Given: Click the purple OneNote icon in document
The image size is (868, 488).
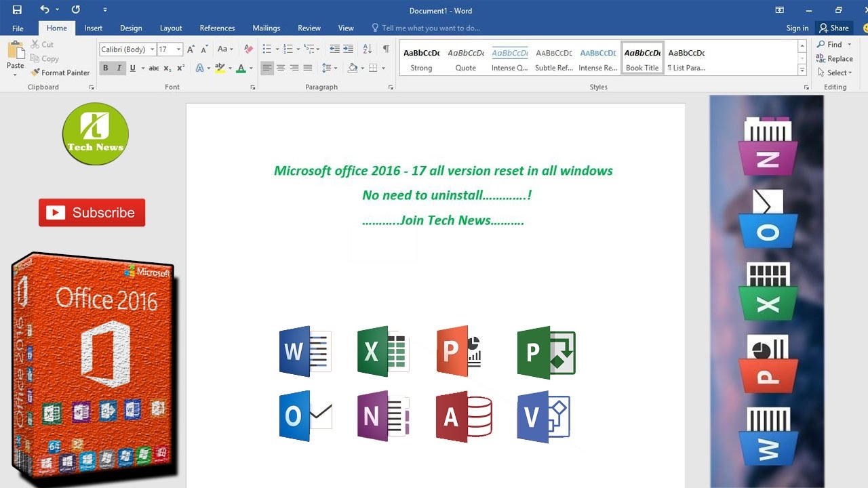Looking at the screenshot, I should click(x=383, y=416).
